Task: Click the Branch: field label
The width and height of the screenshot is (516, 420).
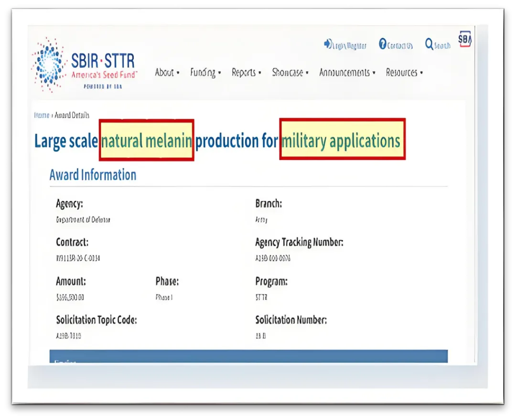Action: [269, 204]
